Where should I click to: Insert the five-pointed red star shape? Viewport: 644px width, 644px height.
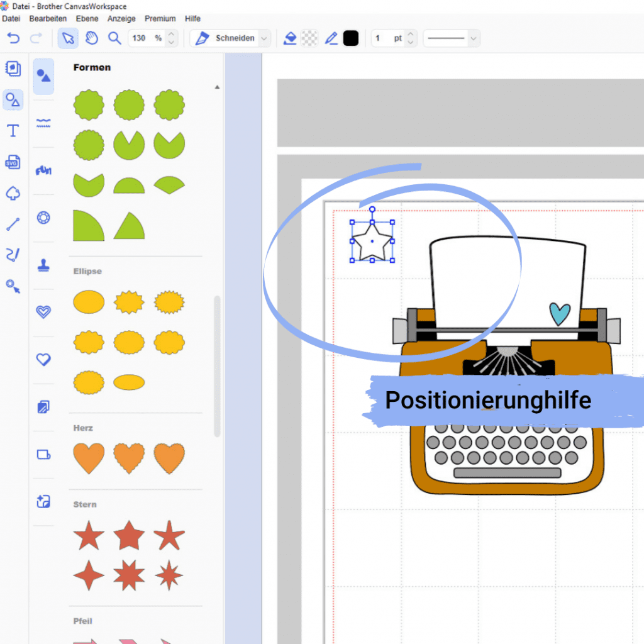point(89,535)
